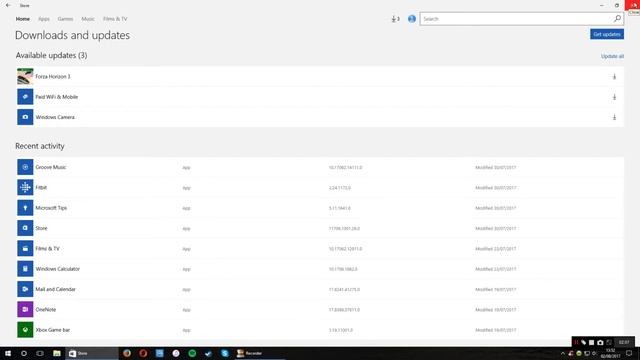Click the camera icon in the recording overlay
This screenshot has height=360, width=640.
600,342
